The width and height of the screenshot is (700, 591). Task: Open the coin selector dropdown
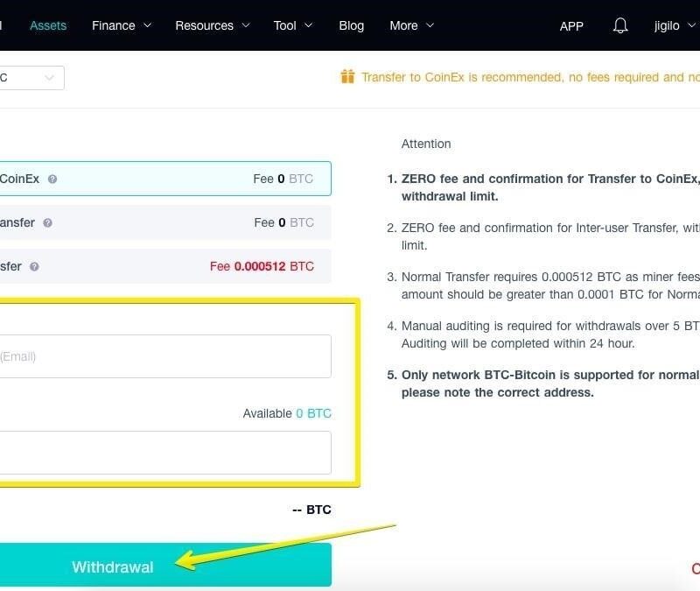[31, 78]
